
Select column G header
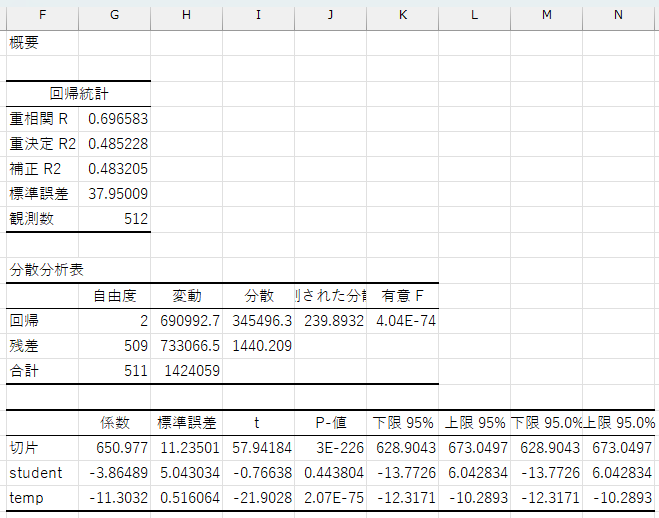(x=115, y=16)
